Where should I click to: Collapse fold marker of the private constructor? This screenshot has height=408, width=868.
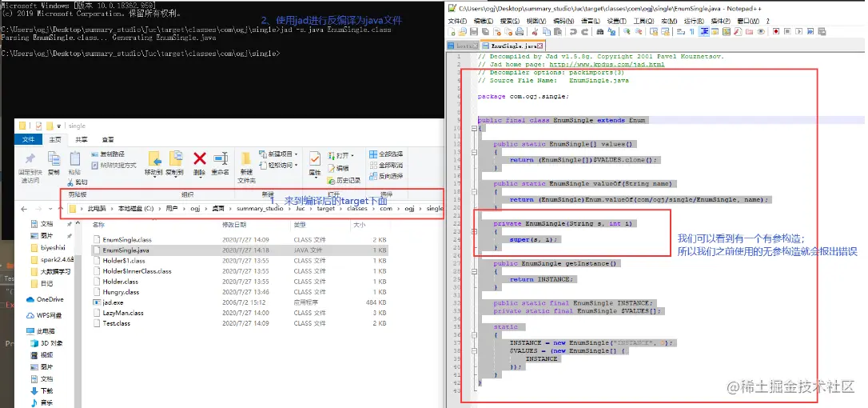(475, 232)
